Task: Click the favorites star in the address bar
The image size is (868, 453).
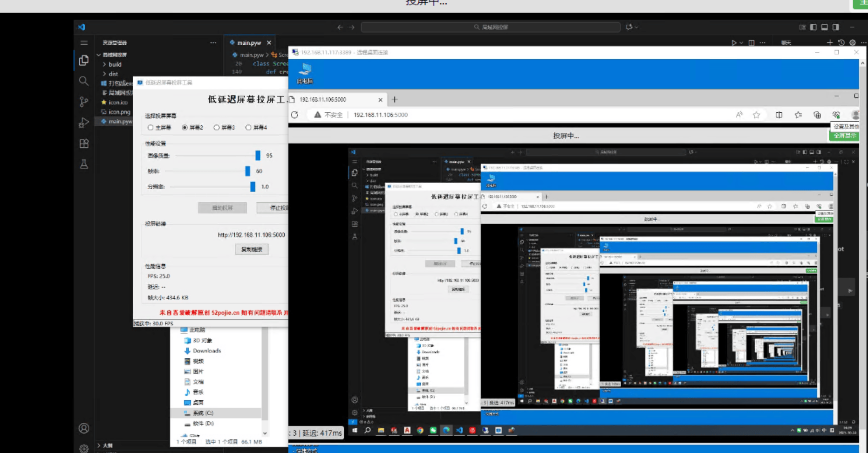Action: pos(756,115)
